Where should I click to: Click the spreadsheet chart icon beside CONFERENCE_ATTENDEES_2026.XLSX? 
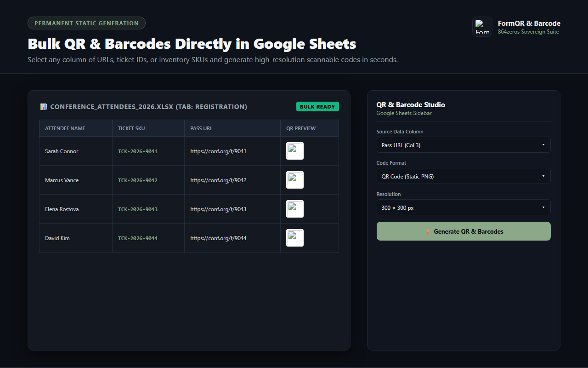pos(44,107)
